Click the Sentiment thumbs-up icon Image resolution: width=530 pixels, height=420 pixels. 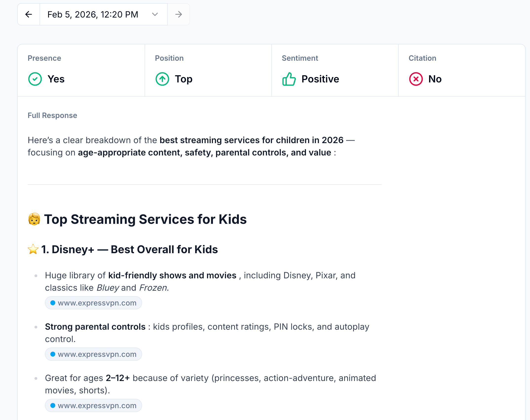(x=289, y=79)
